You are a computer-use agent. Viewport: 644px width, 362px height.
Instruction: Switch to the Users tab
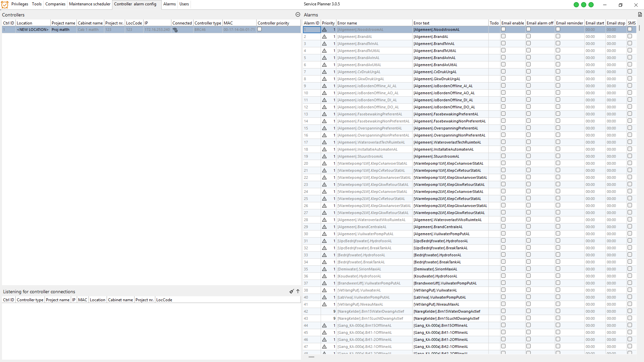[184, 4]
